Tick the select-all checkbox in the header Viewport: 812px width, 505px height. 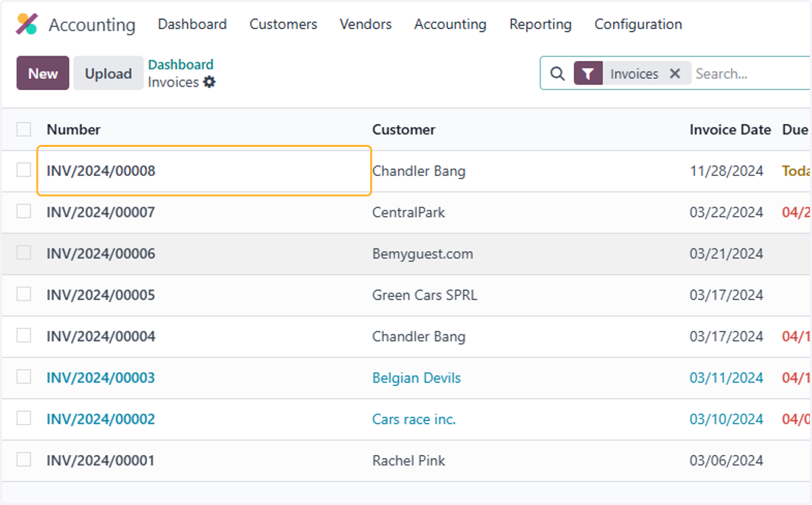tap(24, 129)
